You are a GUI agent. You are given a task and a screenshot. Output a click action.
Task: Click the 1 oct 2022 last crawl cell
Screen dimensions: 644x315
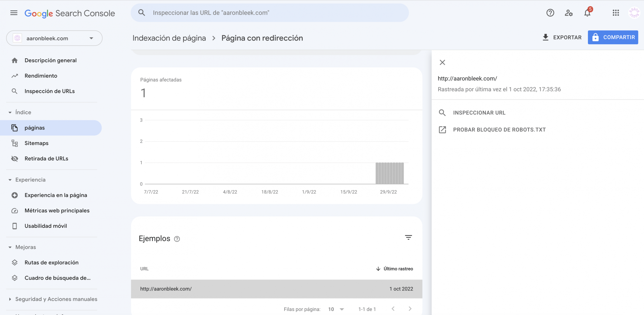pos(401,289)
